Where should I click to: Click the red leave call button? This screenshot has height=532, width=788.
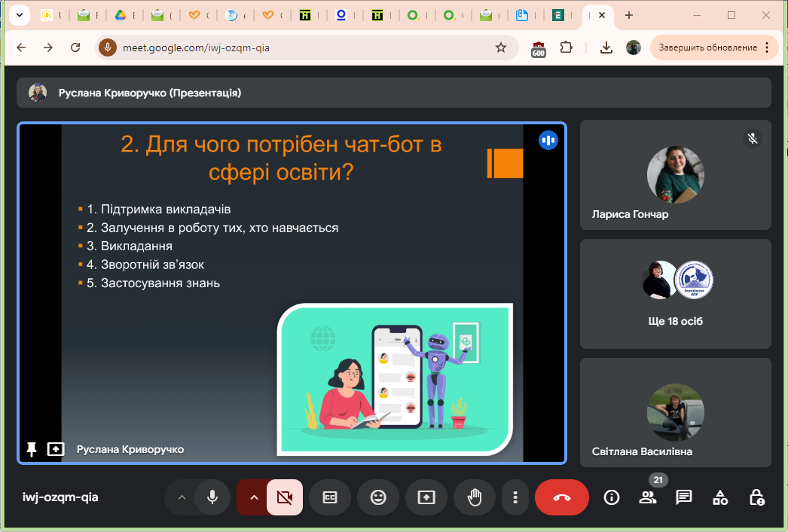click(x=561, y=497)
